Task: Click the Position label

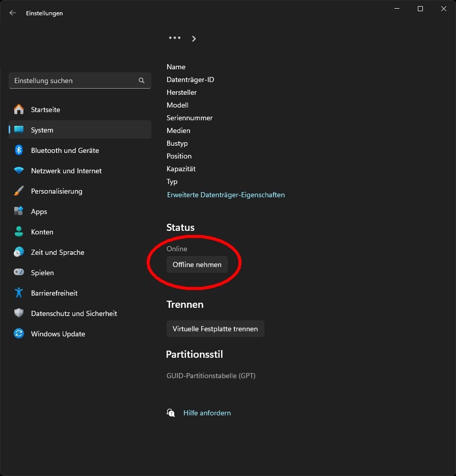Action: point(179,156)
